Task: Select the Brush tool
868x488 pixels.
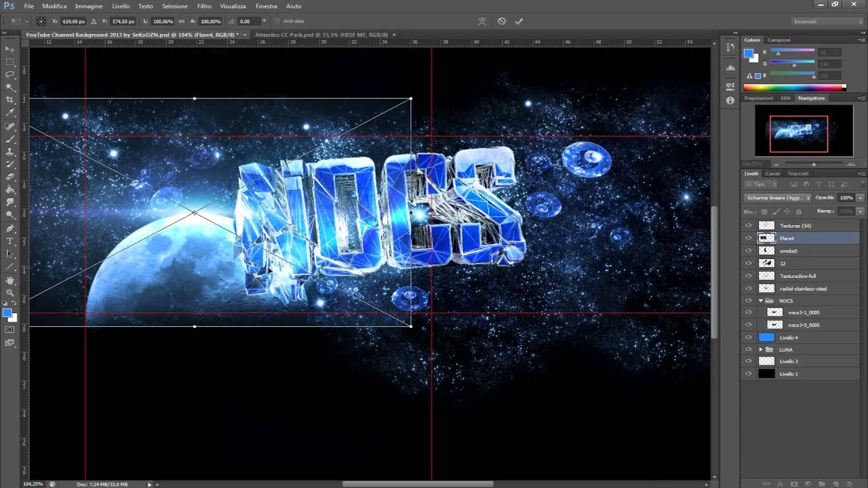Action: 10,138
